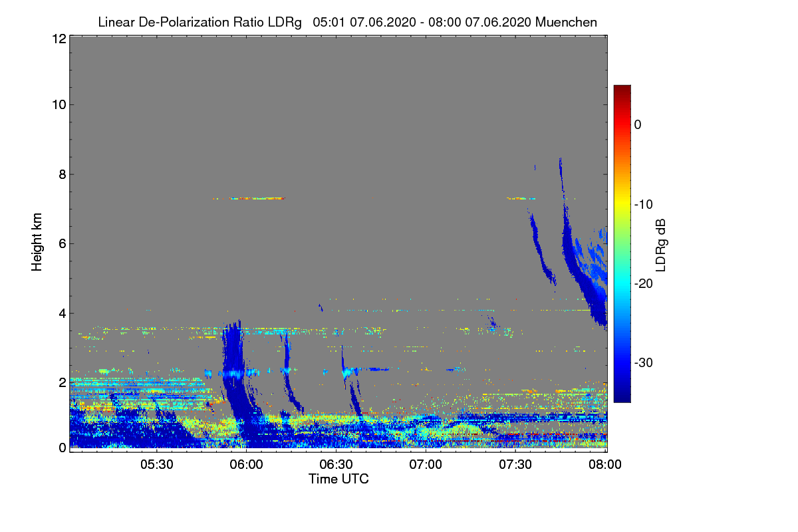This screenshot has width=798, height=532.
Task: Click the 07:30 time tick label
Action: click(515, 464)
